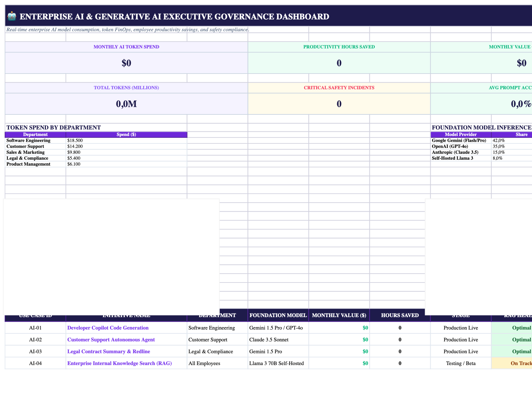Select the Production Live stage cell for AI-03

461,352
